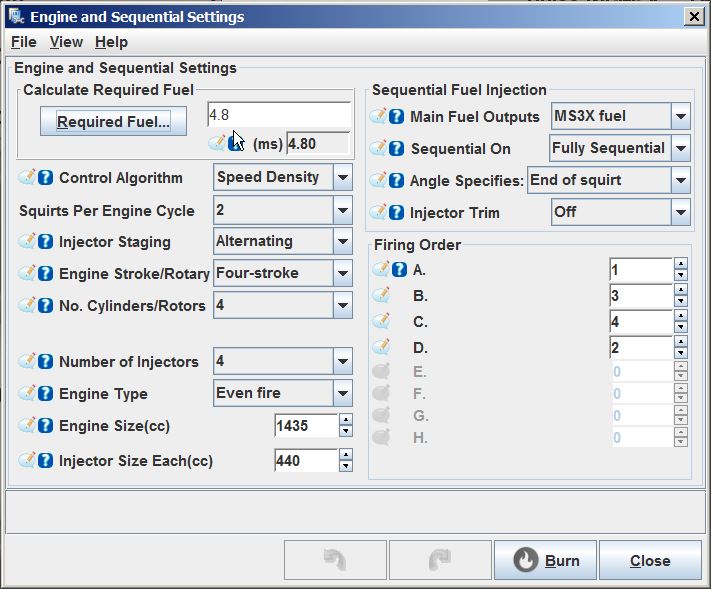Open help for Engine Stroke/Rotary
This screenshot has height=589, width=711.
[x=45, y=274]
